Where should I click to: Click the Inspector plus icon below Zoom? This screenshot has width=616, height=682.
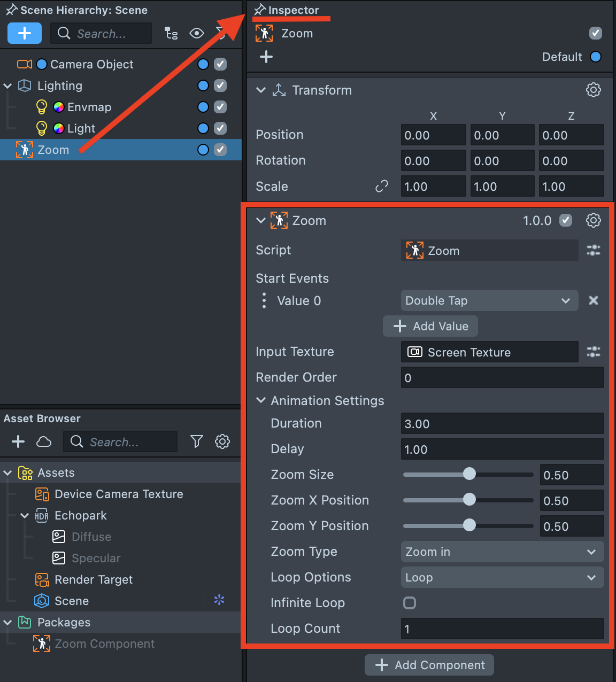coord(266,57)
